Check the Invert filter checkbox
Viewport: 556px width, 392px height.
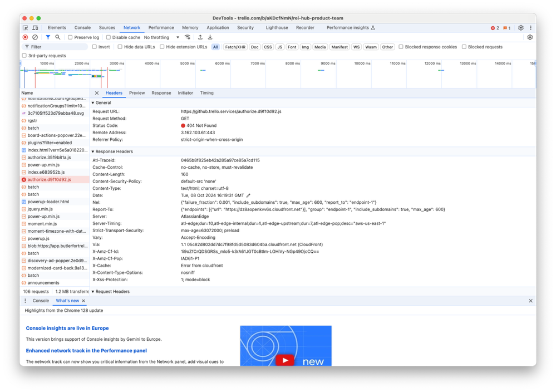pos(94,47)
